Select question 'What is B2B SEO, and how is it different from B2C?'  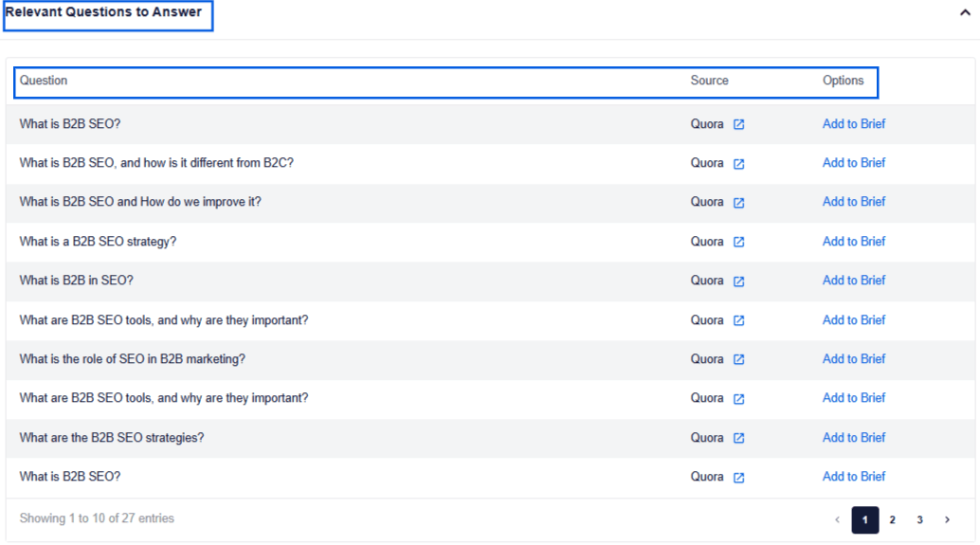(156, 162)
